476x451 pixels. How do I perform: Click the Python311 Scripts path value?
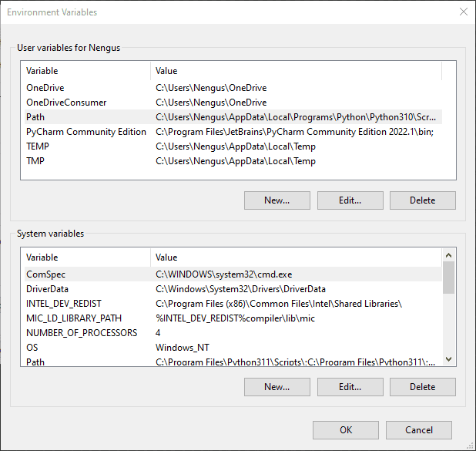(295, 362)
